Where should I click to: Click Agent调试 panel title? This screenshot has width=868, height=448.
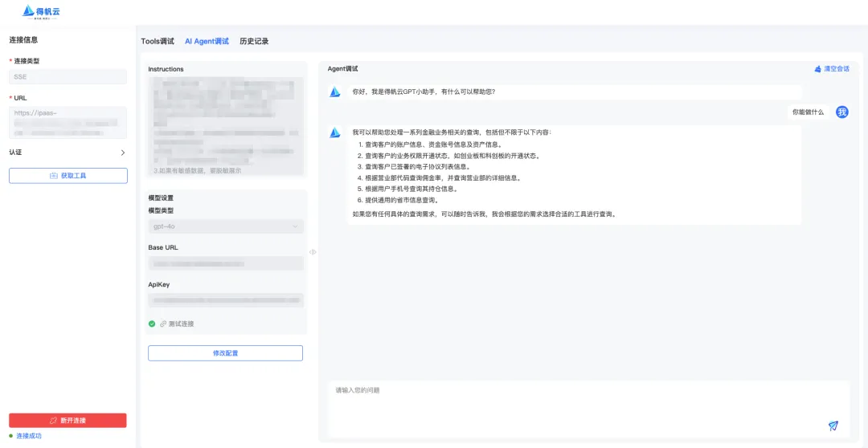point(342,69)
